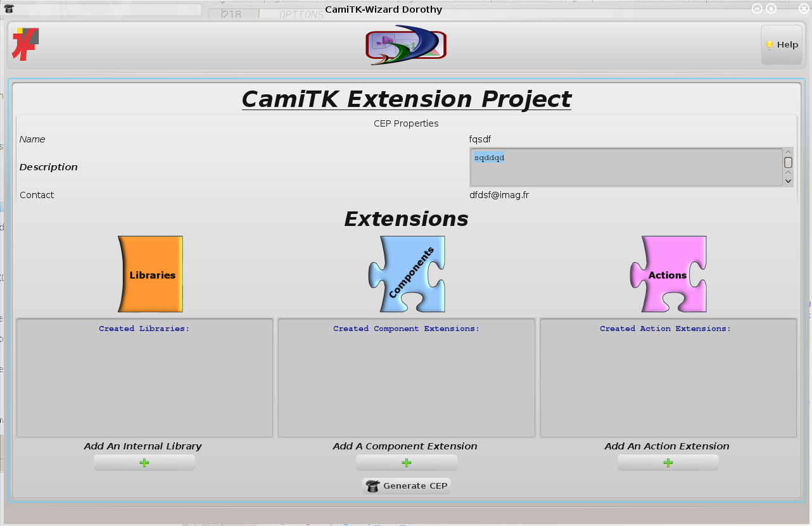The width and height of the screenshot is (812, 526).
Task: Click the Description scrollbar down arrow
Action: coord(788,181)
